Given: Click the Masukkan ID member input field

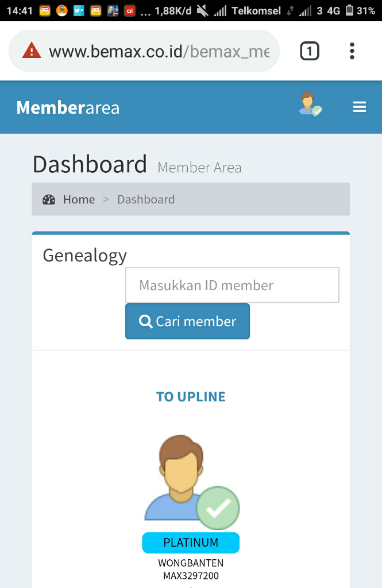Looking at the screenshot, I should click(232, 285).
